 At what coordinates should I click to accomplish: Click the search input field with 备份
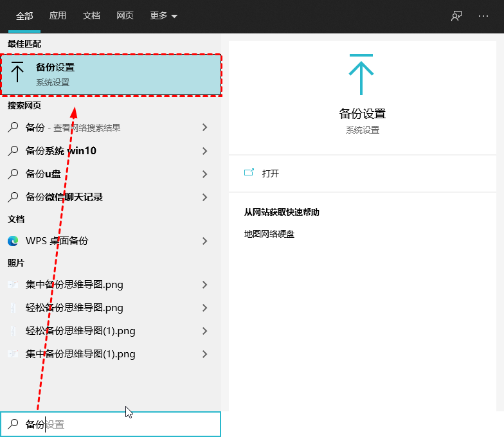(122, 424)
